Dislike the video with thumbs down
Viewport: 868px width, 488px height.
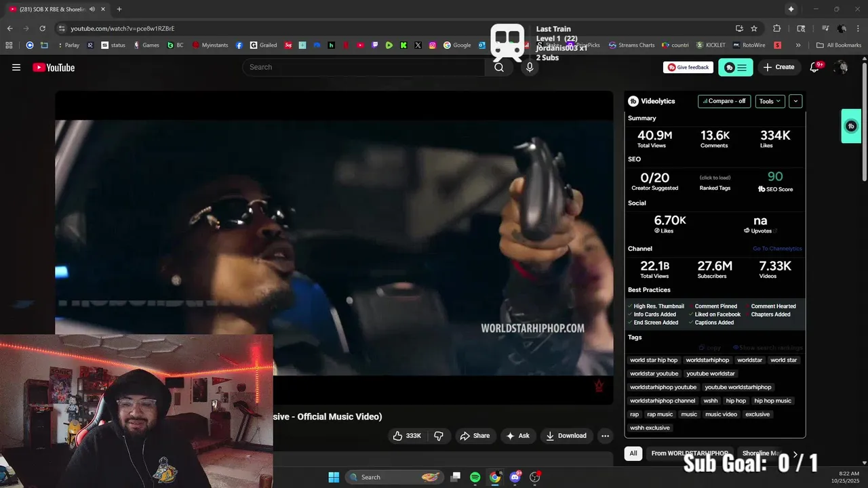click(x=439, y=436)
